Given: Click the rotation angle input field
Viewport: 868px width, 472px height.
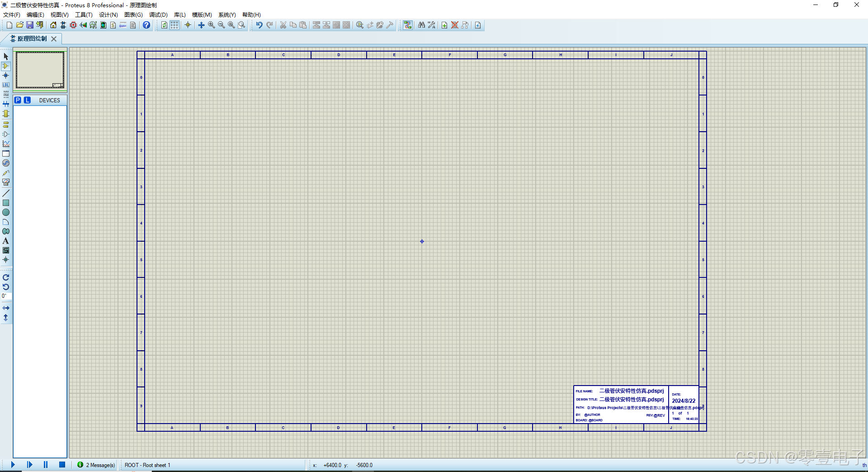Looking at the screenshot, I should point(6,296).
